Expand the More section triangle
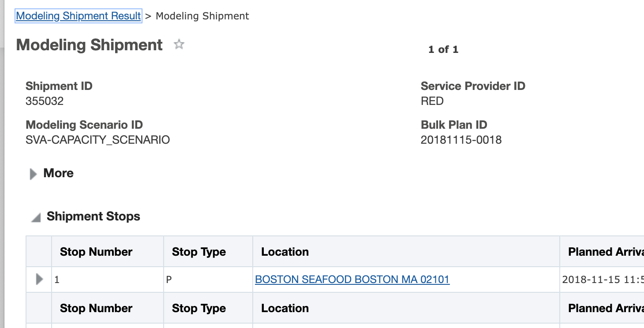644x328 pixels. click(x=33, y=174)
